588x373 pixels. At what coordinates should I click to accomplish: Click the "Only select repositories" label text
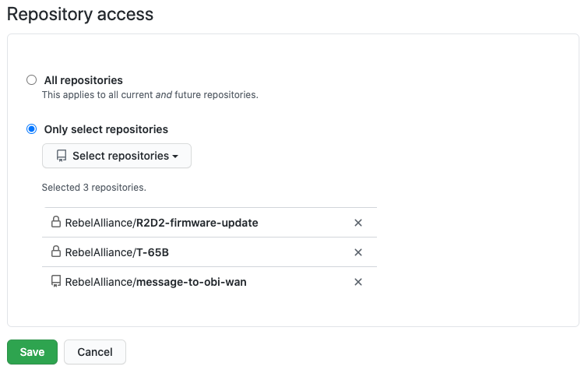106,129
